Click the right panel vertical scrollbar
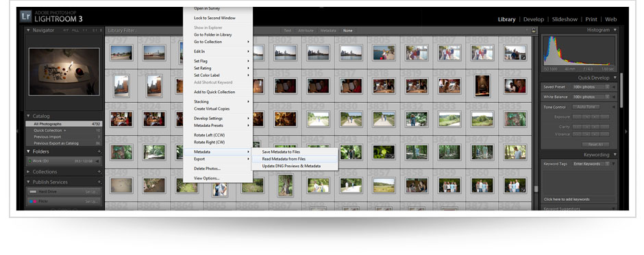Viewport: 644px width, 255px height. tap(621, 90)
